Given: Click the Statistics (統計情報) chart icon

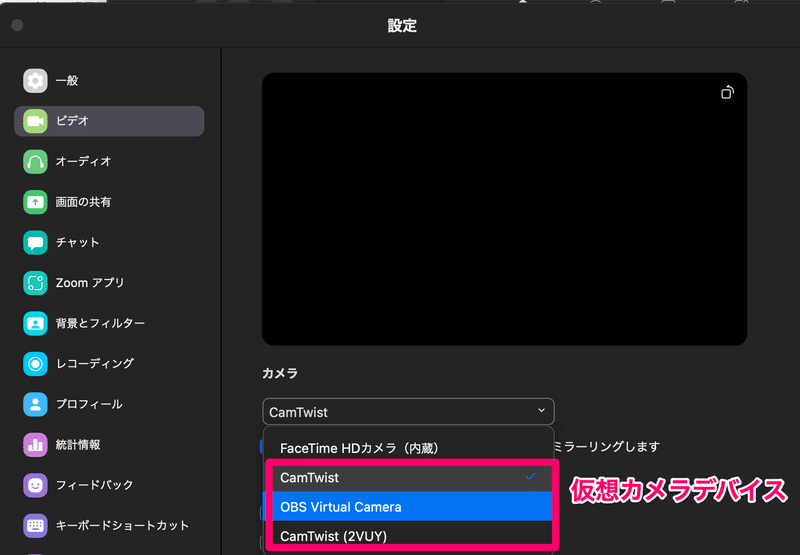Looking at the screenshot, I should pyautogui.click(x=35, y=445).
